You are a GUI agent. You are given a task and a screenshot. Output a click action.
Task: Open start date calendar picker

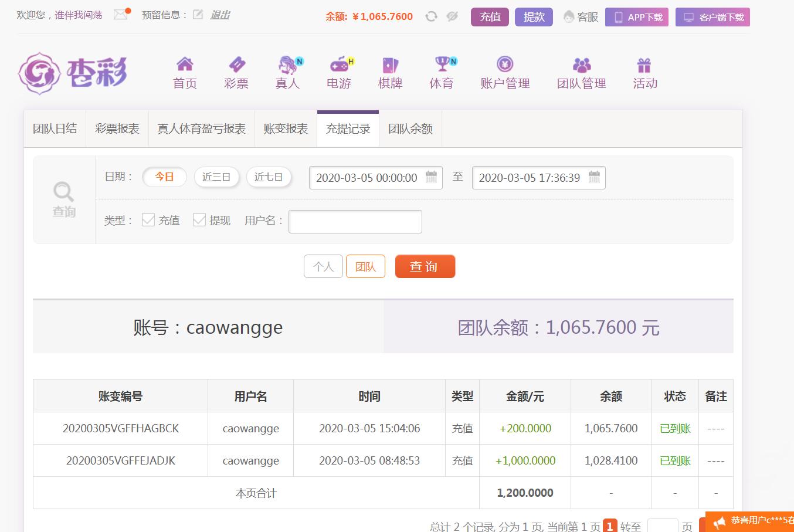(x=431, y=177)
